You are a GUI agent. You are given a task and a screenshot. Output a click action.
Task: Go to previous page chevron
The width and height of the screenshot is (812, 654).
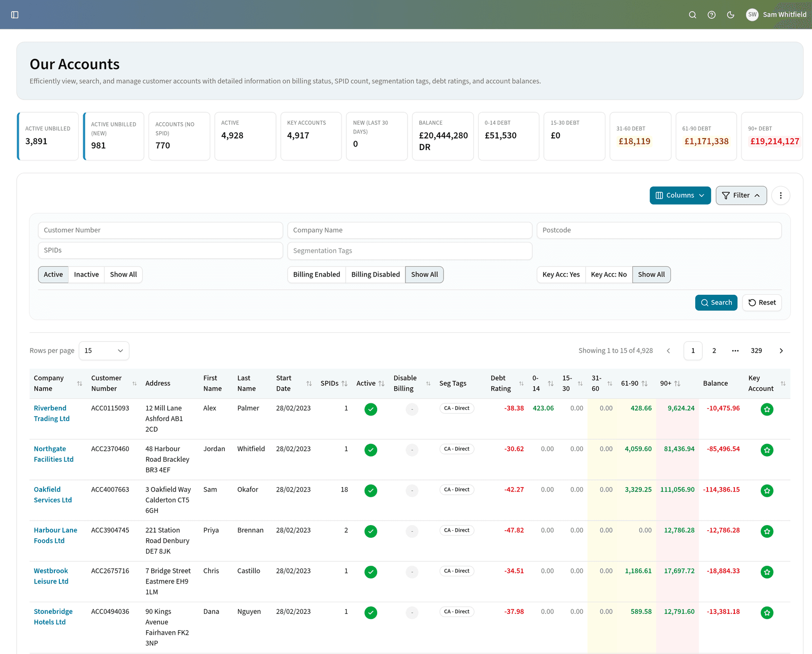[668, 351]
